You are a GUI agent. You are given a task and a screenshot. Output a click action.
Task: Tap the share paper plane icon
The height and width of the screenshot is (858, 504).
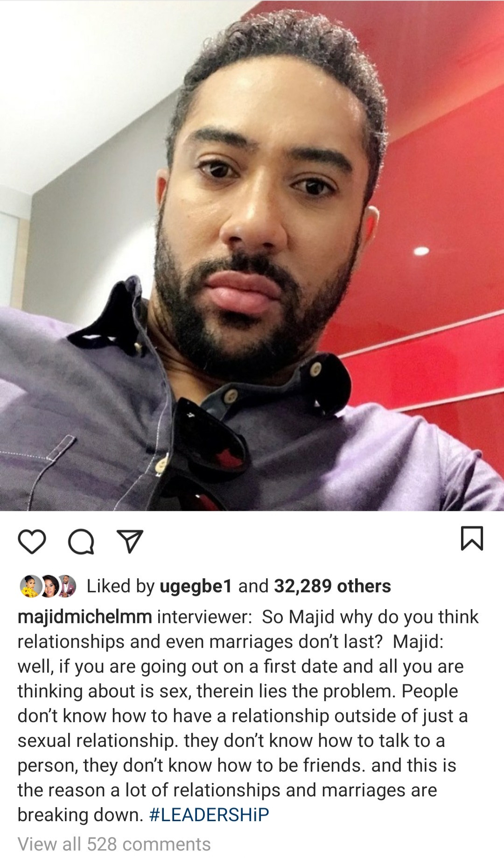click(130, 542)
